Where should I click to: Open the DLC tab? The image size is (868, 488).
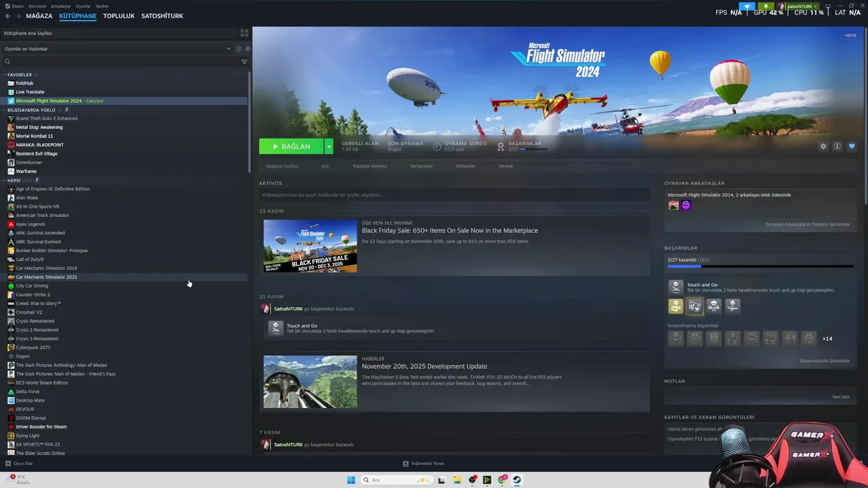coord(325,166)
